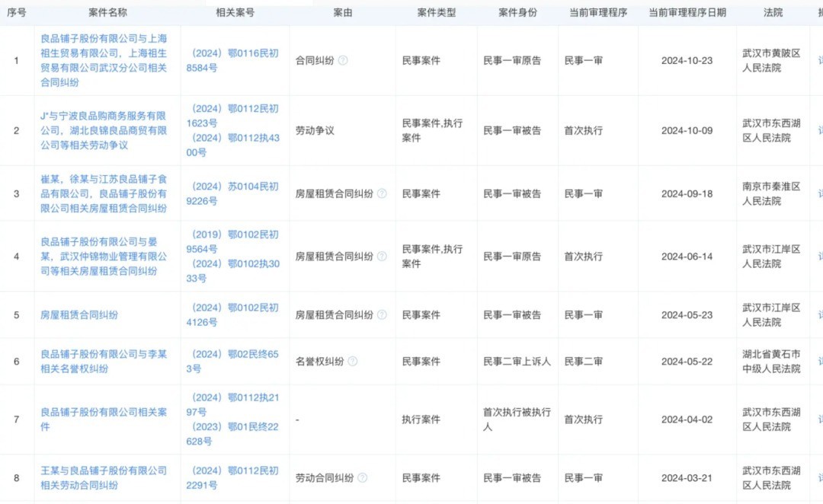This screenshot has width=823, height=504.
Task: Click the help icon beside 合同纠纷 in row 1
Action: [x=343, y=60]
